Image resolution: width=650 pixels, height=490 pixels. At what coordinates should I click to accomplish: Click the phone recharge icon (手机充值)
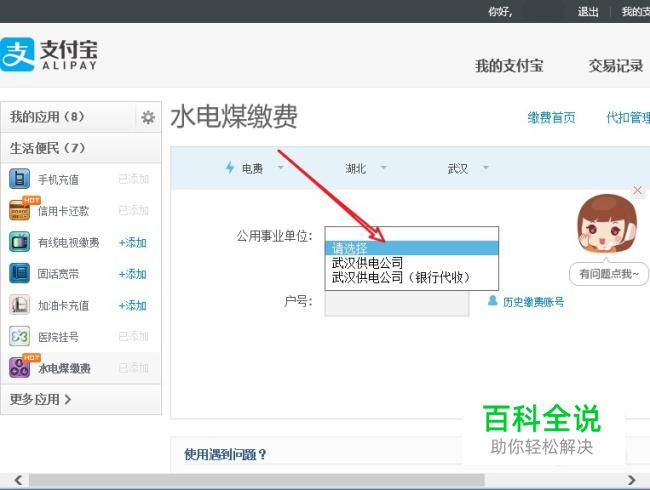tap(19, 179)
